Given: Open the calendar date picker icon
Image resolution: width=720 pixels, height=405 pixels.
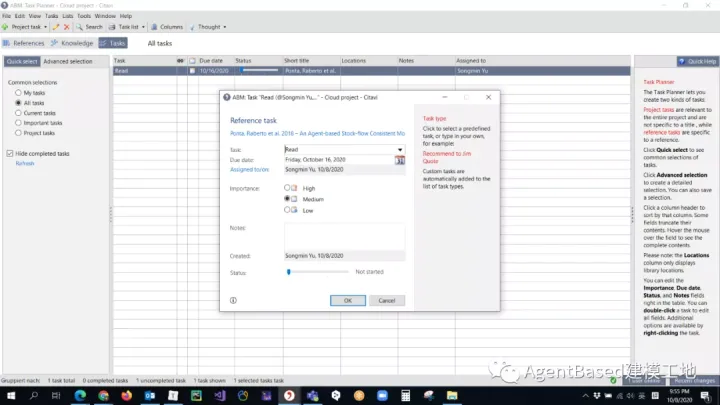Looking at the screenshot, I should pyautogui.click(x=400, y=160).
